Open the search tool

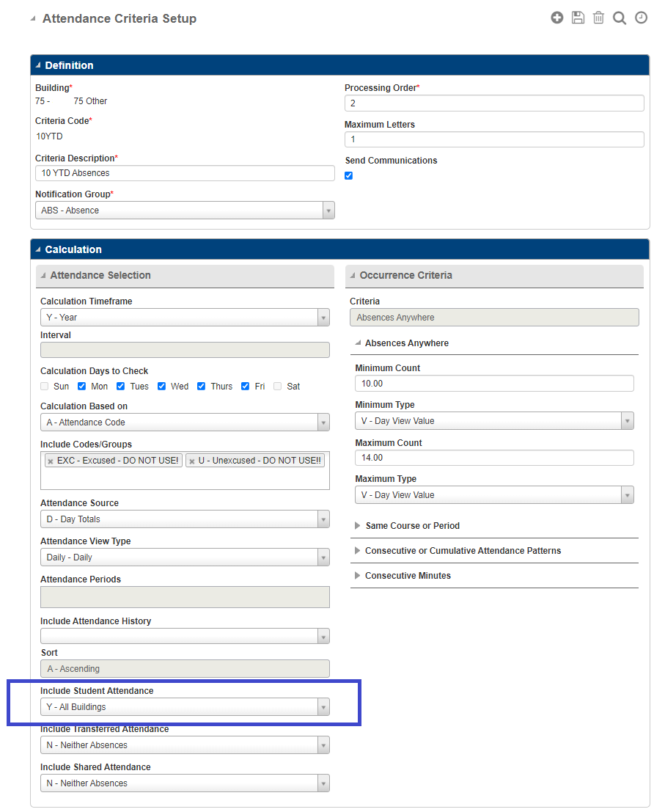620,17
